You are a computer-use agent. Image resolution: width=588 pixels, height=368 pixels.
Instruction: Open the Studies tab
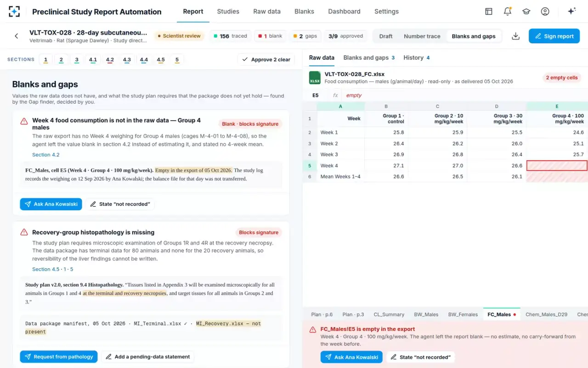point(228,11)
